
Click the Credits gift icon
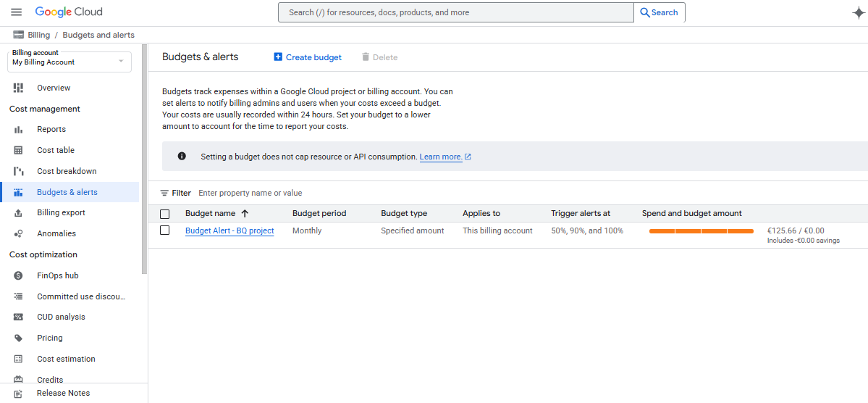click(18, 379)
